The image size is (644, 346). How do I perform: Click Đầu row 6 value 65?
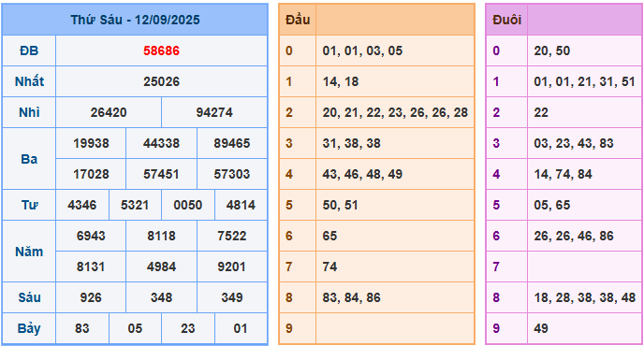(329, 236)
